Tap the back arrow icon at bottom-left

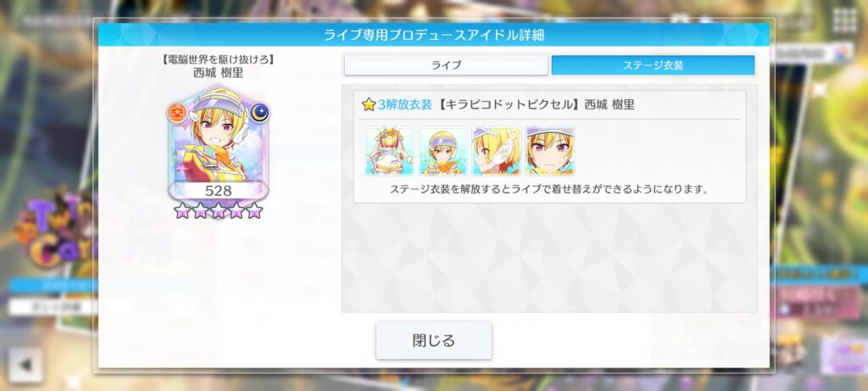click(25, 365)
